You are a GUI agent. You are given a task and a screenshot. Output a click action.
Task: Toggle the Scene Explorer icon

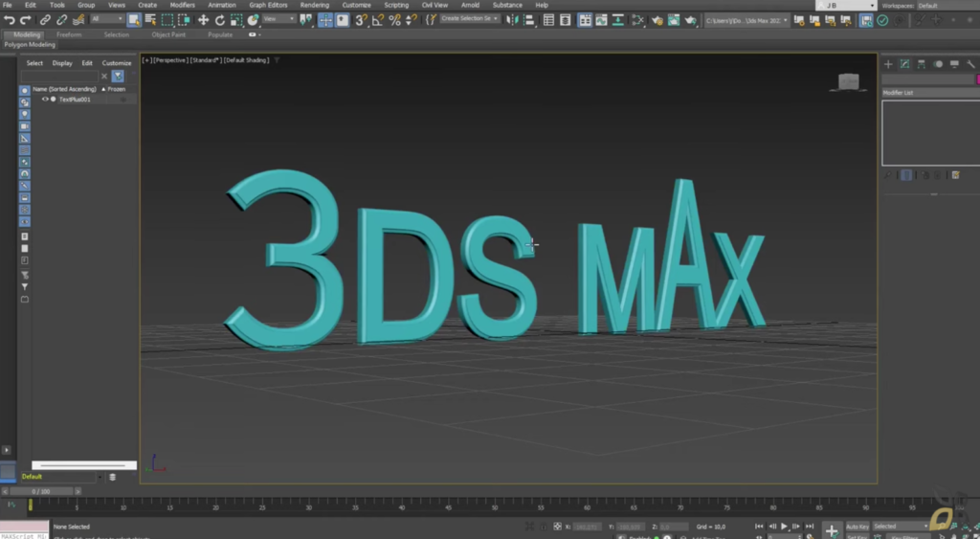(548, 20)
